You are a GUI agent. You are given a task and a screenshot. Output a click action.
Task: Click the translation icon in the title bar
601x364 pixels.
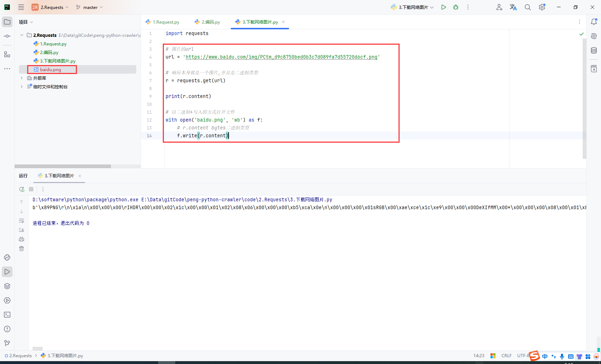(x=513, y=7)
